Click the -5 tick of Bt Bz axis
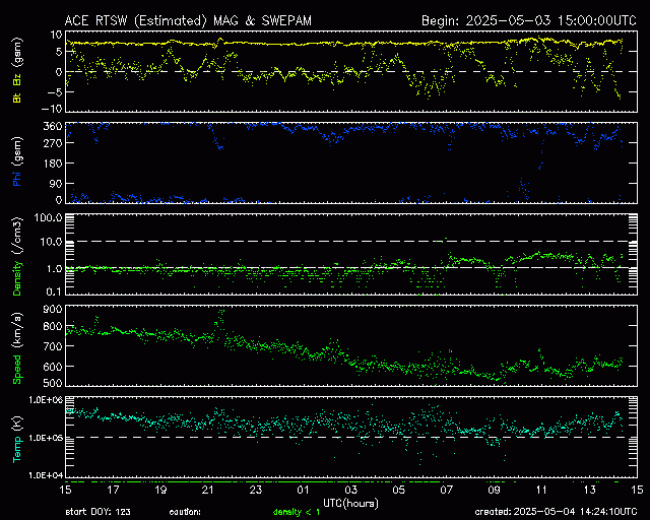Image resolution: width=650 pixels, height=520 pixels. point(54,92)
